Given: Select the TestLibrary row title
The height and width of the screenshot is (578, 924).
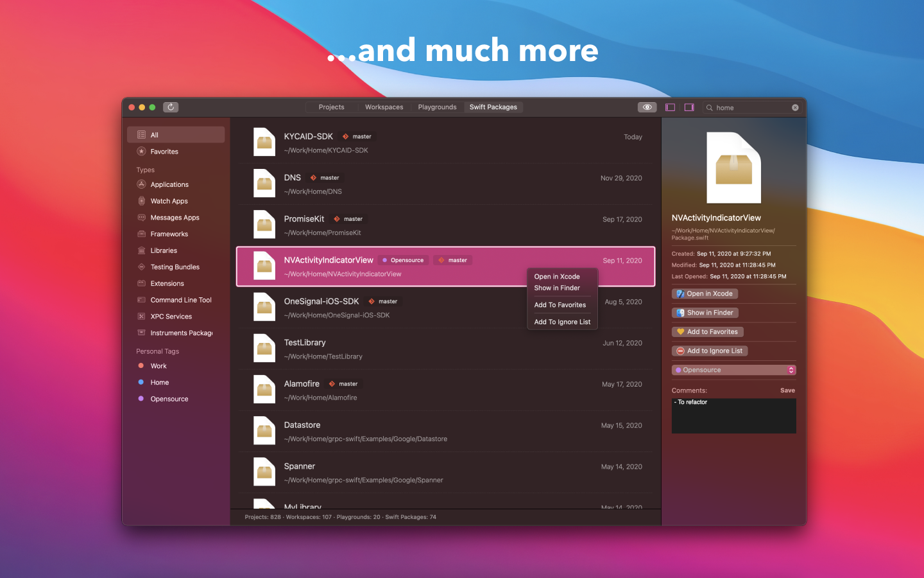Looking at the screenshot, I should (x=305, y=342).
